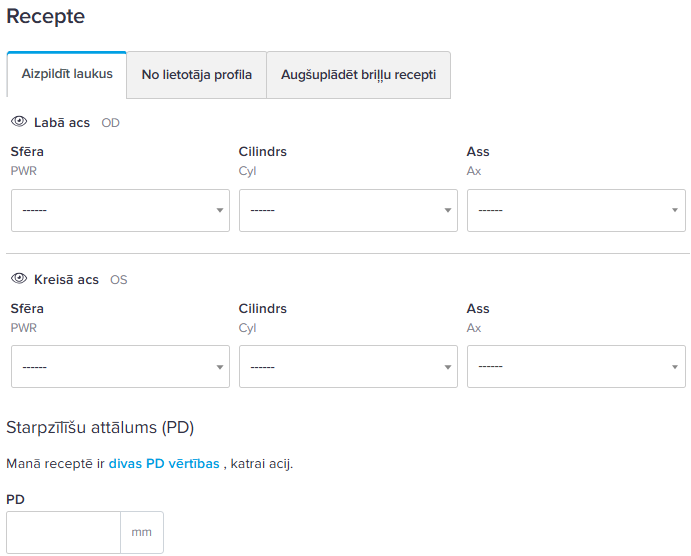Click the eye icon beside Kreisā acs
The image size is (691, 556).
(x=18, y=279)
